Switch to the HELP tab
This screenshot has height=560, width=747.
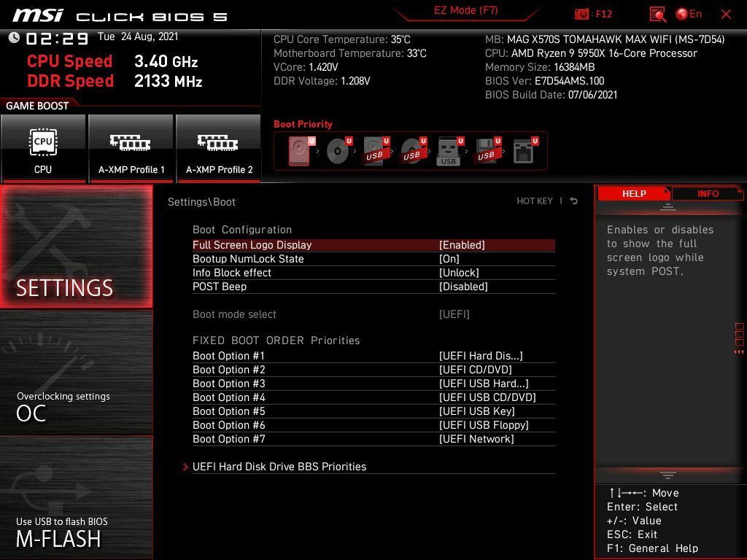click(634, 194)
